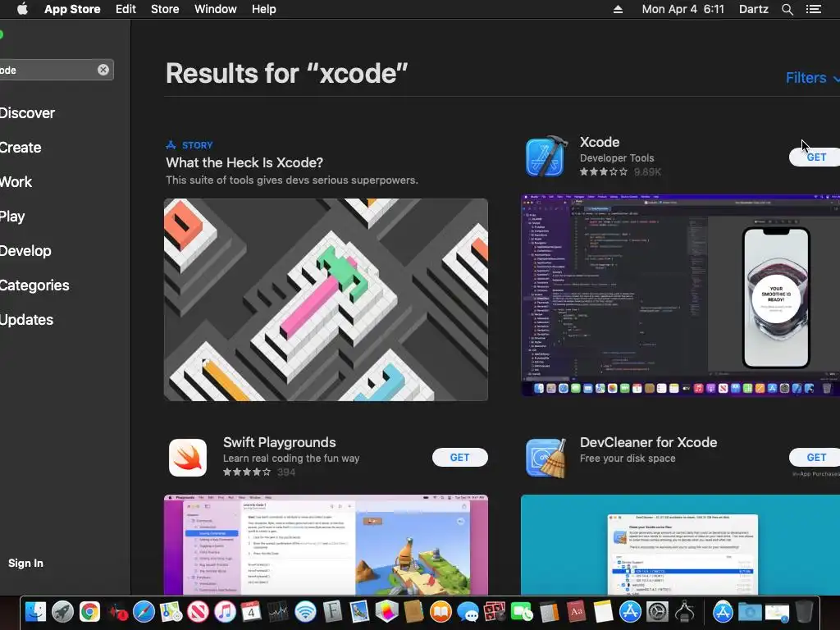
Task: Open Notification Center in the menu bar
Action: 814,9
